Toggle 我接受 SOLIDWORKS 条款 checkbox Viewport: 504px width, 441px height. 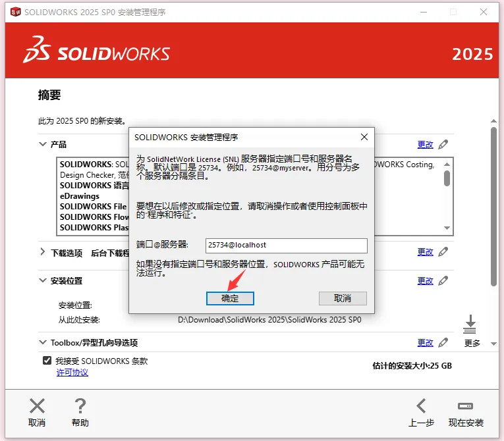pos(47,361)
